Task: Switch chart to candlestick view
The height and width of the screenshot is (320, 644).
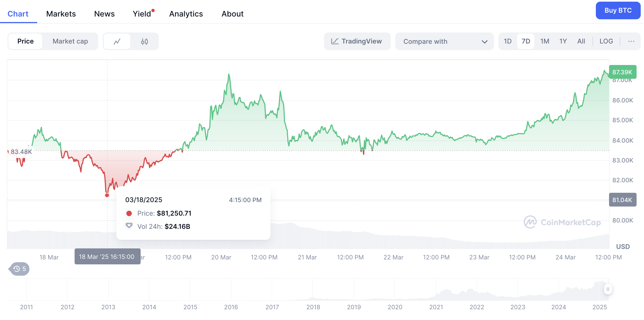Action: [145, 41]
